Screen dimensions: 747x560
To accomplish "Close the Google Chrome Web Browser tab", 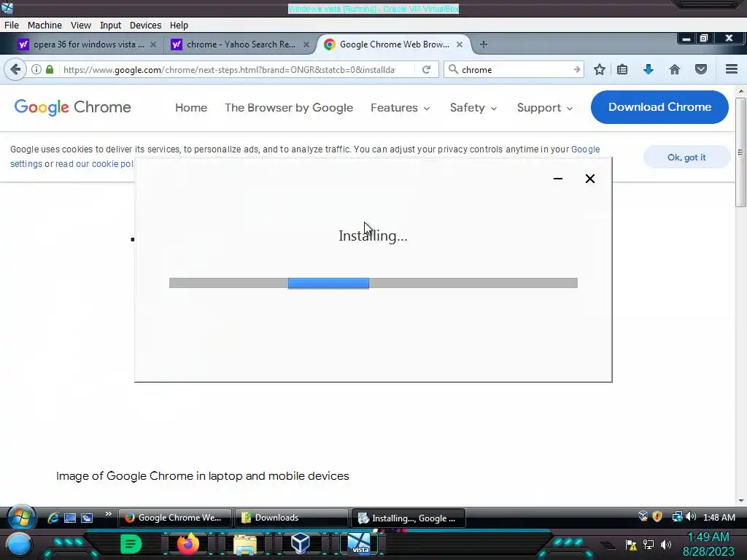I will (x=460, y=44).
